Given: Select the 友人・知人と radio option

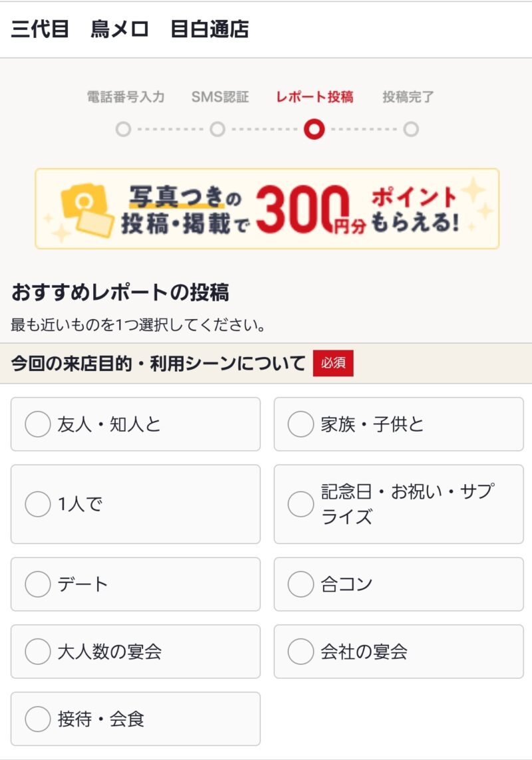Looking at the screenshot, I should point(38,424).
